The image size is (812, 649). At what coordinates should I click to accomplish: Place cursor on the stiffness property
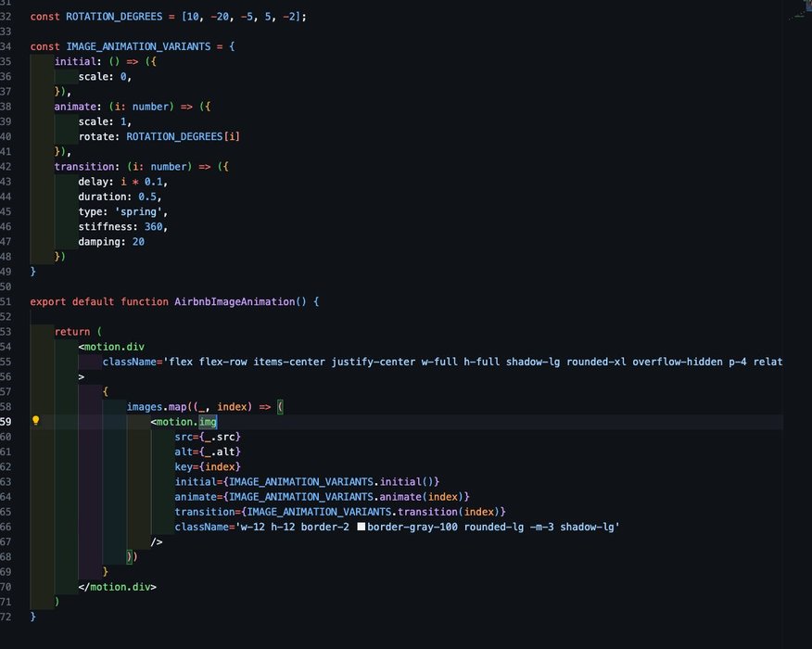click(x=106, y=226)
